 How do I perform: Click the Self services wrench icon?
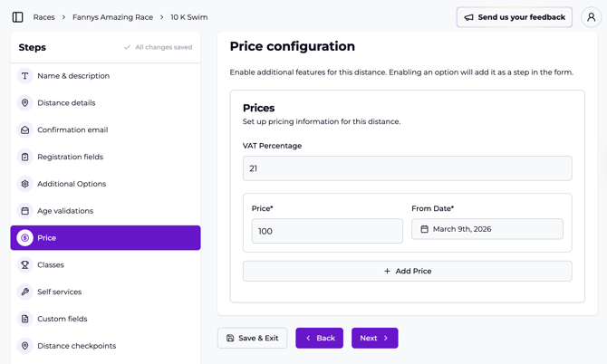25,292
